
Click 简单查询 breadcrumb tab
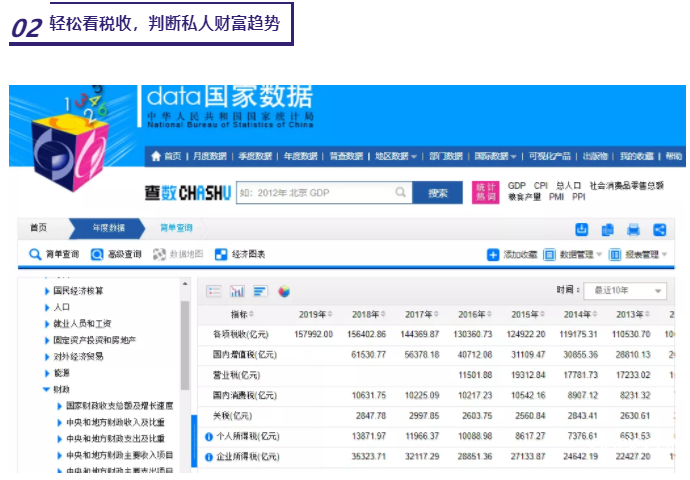[x=176, y=228]
